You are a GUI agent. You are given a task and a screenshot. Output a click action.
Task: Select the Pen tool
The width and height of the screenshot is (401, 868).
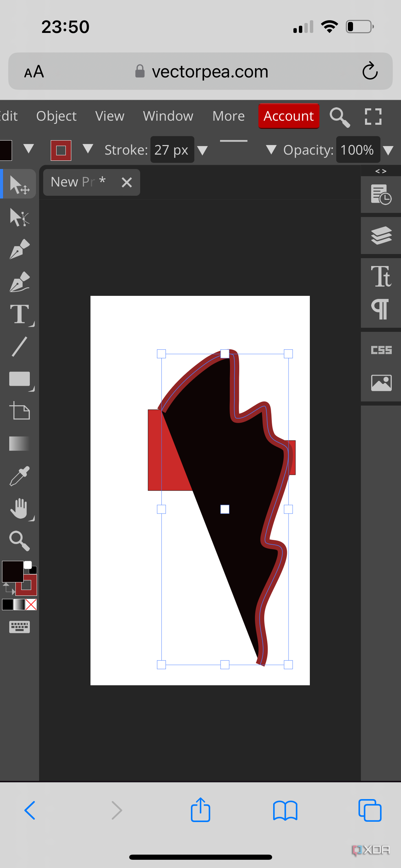[x=19, y=249]
